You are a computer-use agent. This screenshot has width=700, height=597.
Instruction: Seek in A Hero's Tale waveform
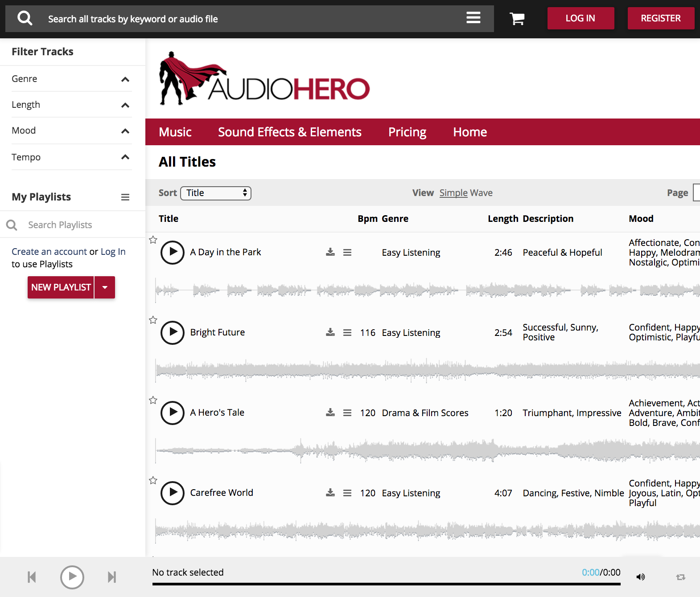coord(427,450)
